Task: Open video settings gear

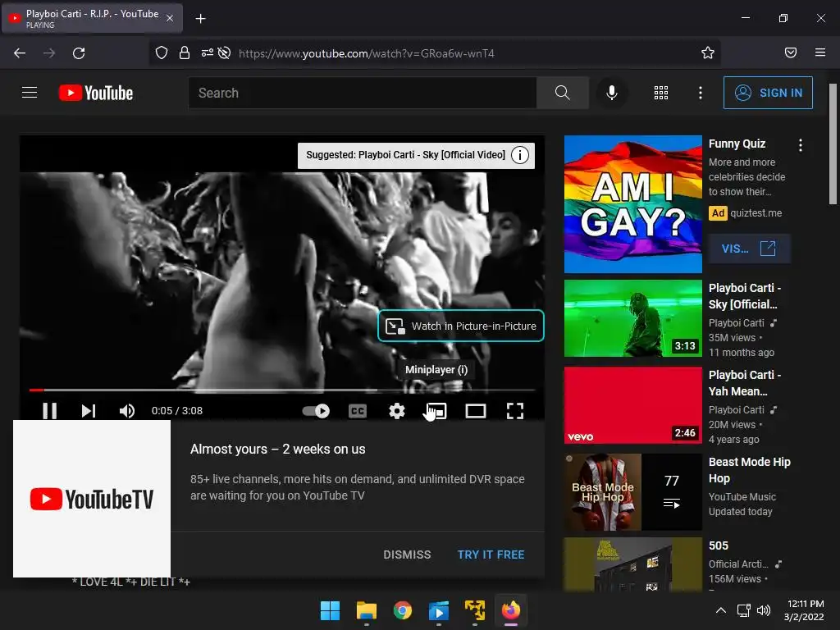Action: tap(396, 411)
